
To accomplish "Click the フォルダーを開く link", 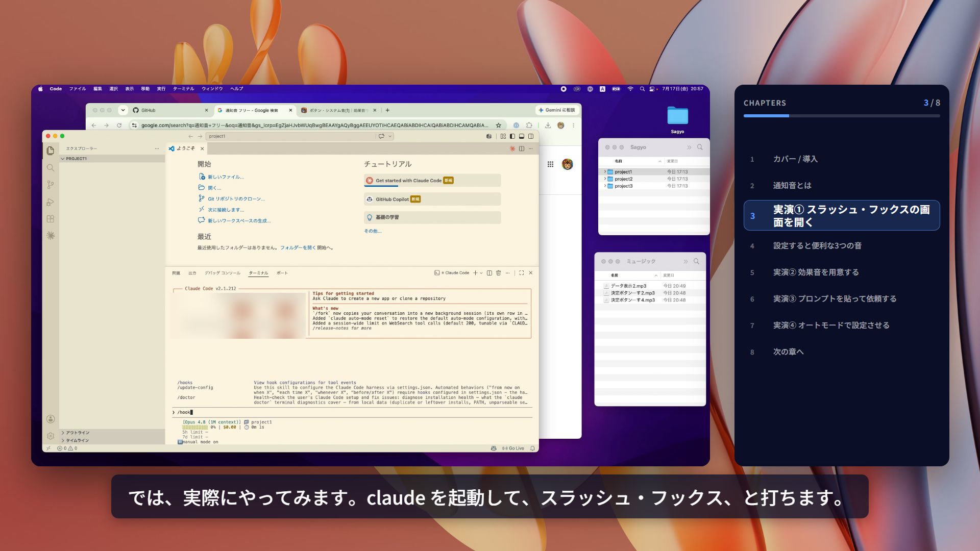I will pos(298,248).
